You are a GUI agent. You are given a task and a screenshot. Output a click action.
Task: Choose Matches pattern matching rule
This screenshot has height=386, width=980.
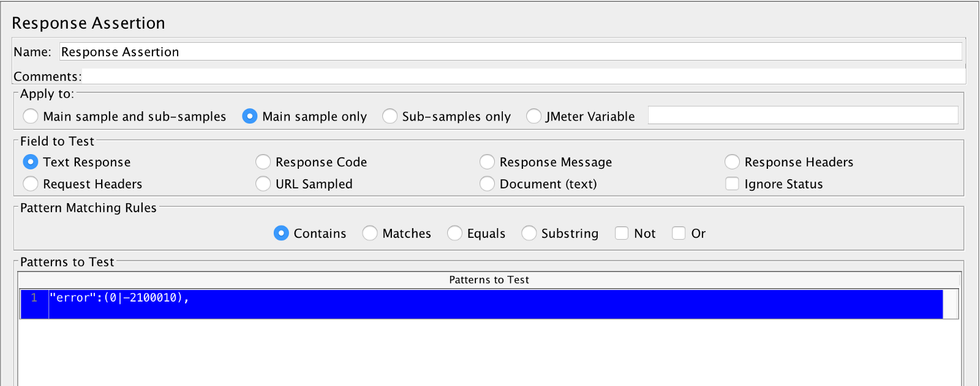tap(370, 233)
